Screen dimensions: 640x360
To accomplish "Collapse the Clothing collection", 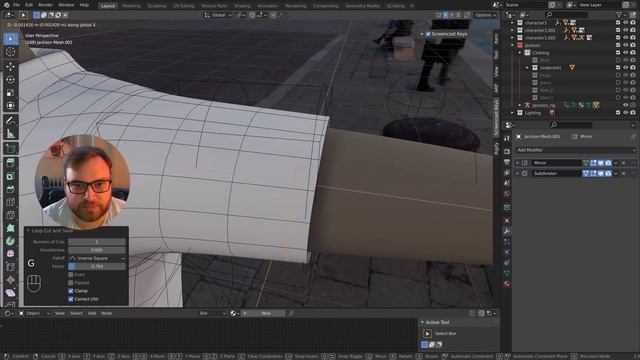I will click(520, 53).
